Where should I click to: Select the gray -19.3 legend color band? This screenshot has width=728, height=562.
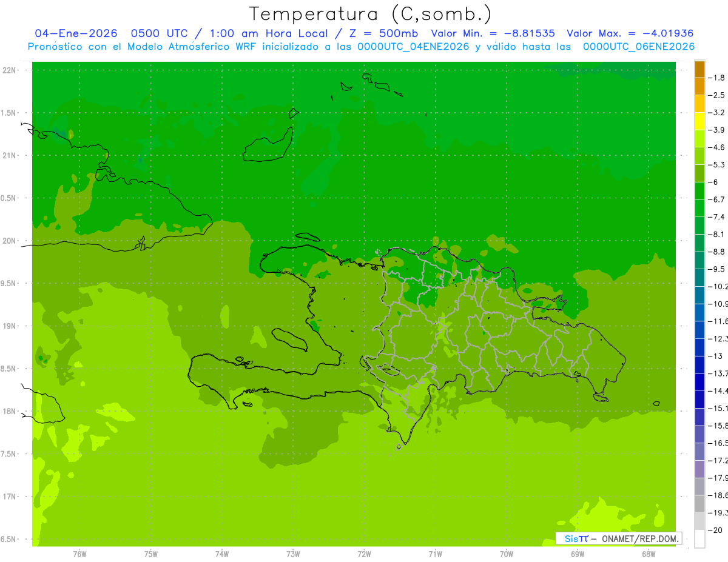(699, 504)
